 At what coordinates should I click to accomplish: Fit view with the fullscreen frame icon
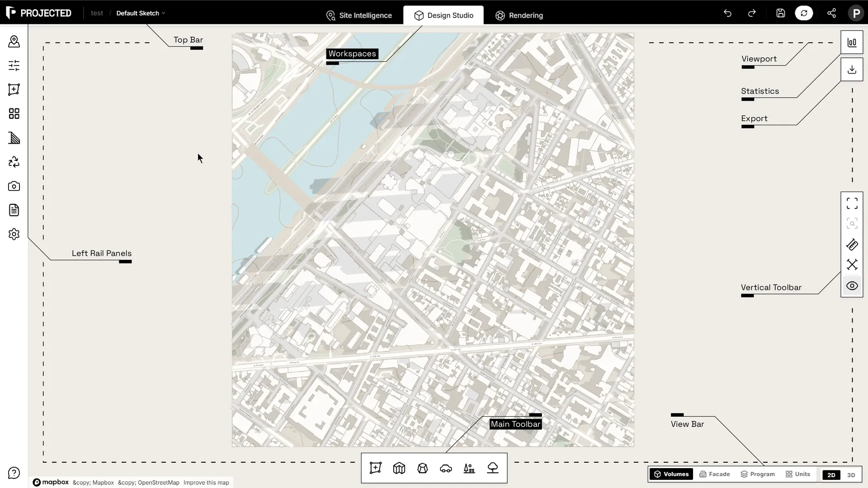(852, 203)
